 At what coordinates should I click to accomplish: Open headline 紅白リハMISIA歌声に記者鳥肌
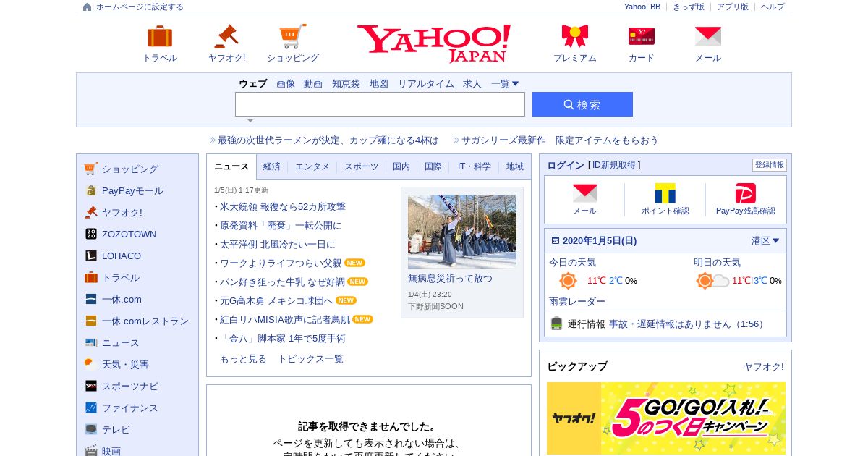[285, 320]
